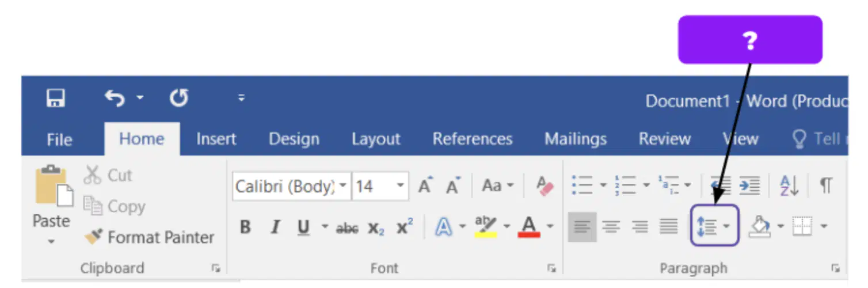The image size is (868, 288).
Task: Click the Save icon in quick access toolbar
Action: click(56, 99)
